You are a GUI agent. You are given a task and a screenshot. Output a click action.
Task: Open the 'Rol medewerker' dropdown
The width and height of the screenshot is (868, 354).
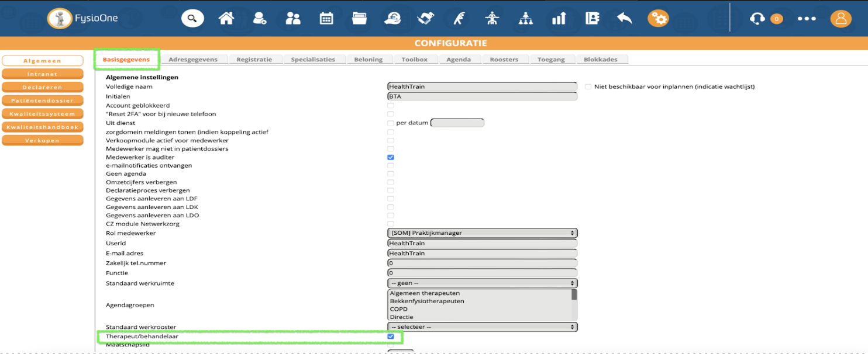(x=482, y=232)
